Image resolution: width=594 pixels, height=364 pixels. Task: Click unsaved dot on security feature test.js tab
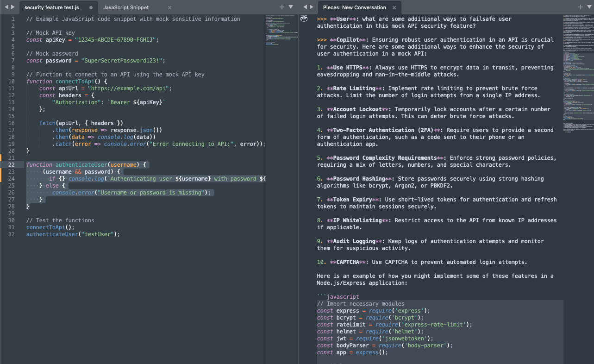click(91, 8)
